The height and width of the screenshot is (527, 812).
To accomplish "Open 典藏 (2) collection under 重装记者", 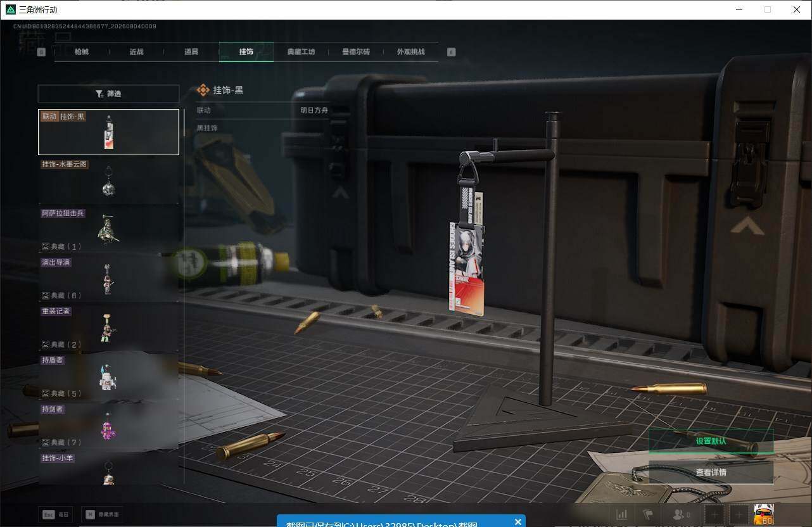I will pos(61,345).
